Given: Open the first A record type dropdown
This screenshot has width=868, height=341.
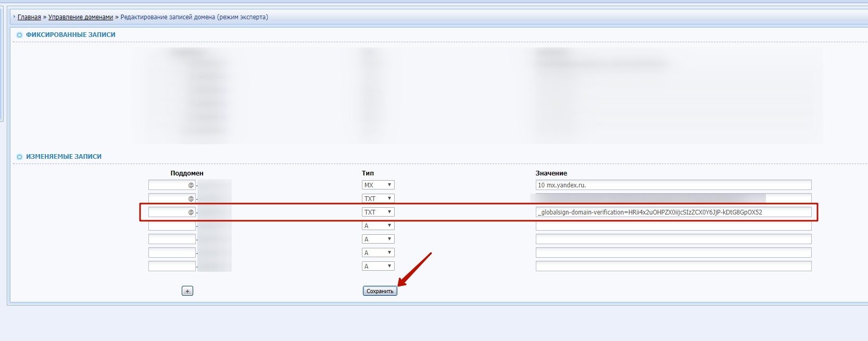Looking at the screenshot, I should (378, 225).
